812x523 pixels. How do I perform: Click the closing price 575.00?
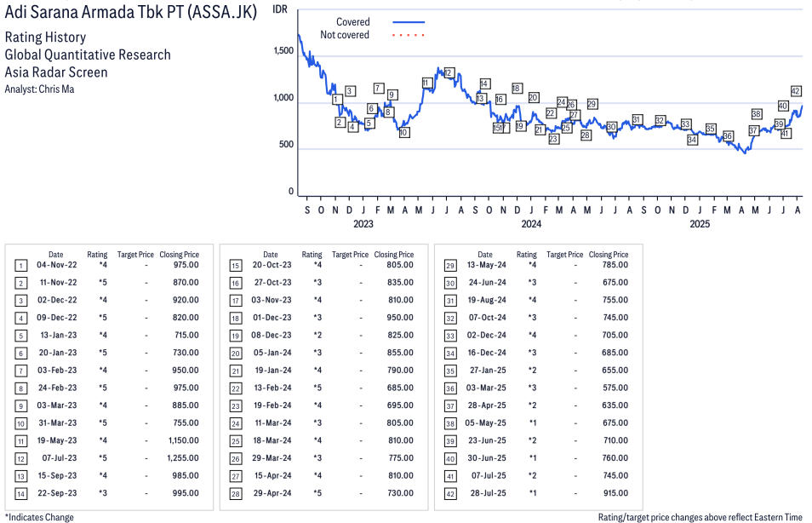(615, 388)
